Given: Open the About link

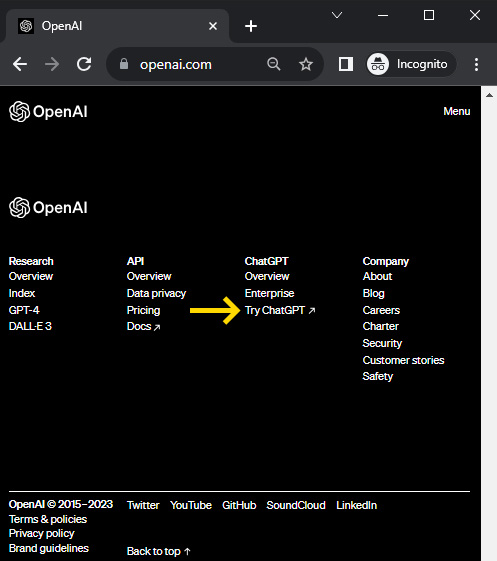Looking at the screenshot, I should click(377, 276).
